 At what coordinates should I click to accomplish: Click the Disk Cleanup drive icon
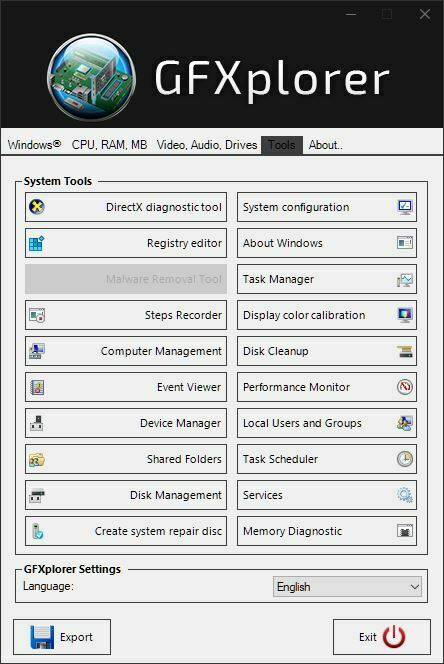coord(405,351)
